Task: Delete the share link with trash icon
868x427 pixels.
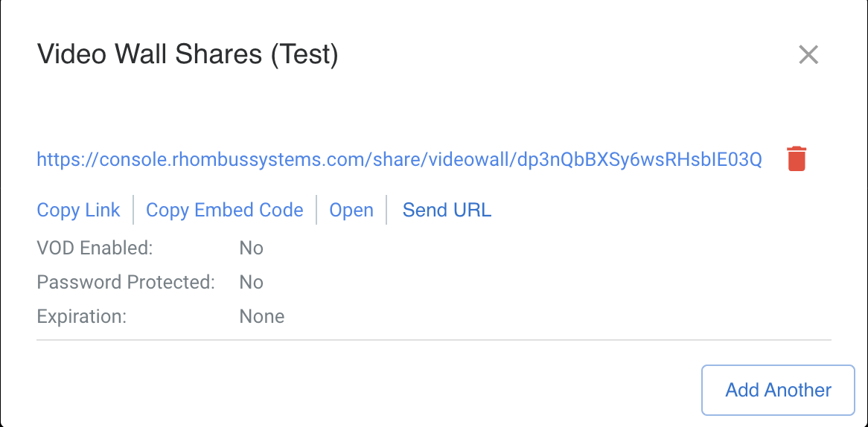Action: (x=797, y=158)
